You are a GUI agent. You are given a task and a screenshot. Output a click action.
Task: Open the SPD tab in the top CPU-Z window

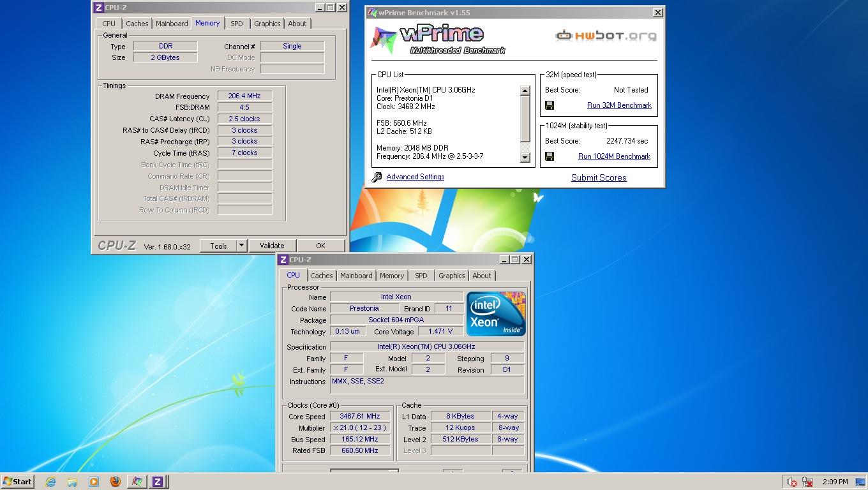[x=237, y=24]
